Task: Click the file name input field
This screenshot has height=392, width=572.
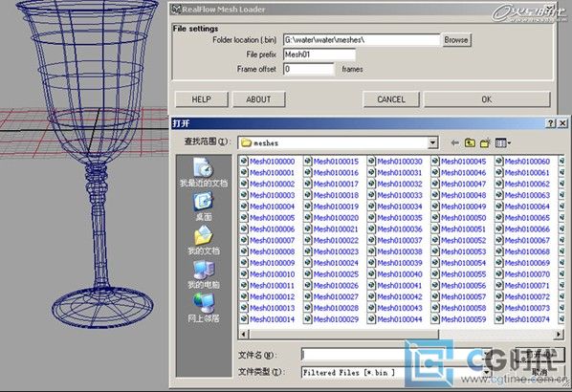Action: tap(396, 355)
